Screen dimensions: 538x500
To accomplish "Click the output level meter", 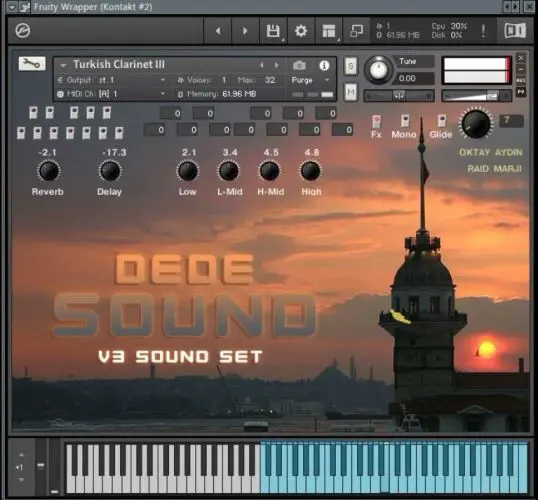I will click(477, 70).
